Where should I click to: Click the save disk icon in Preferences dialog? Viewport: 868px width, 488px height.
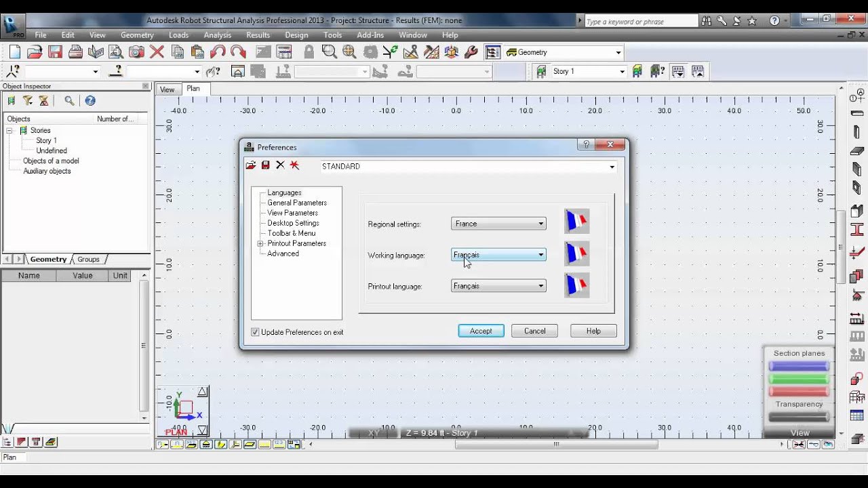pyautogui.click(x=266, y=165)
